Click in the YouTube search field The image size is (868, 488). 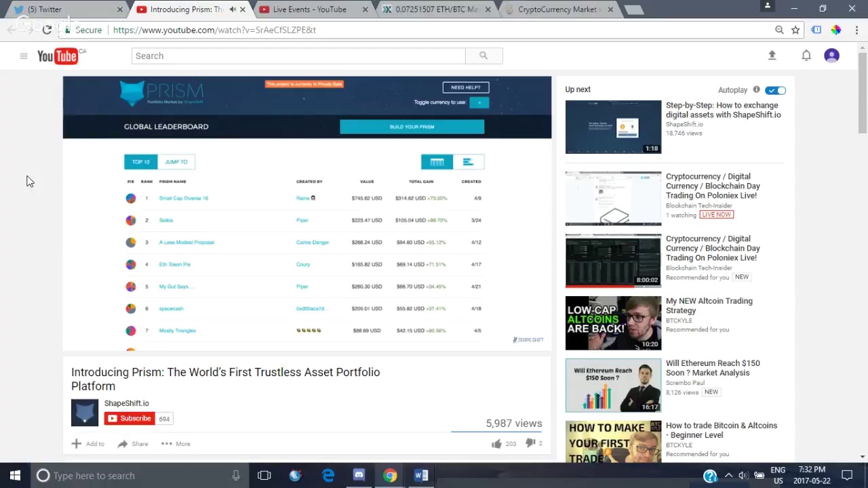click(298, 56)
